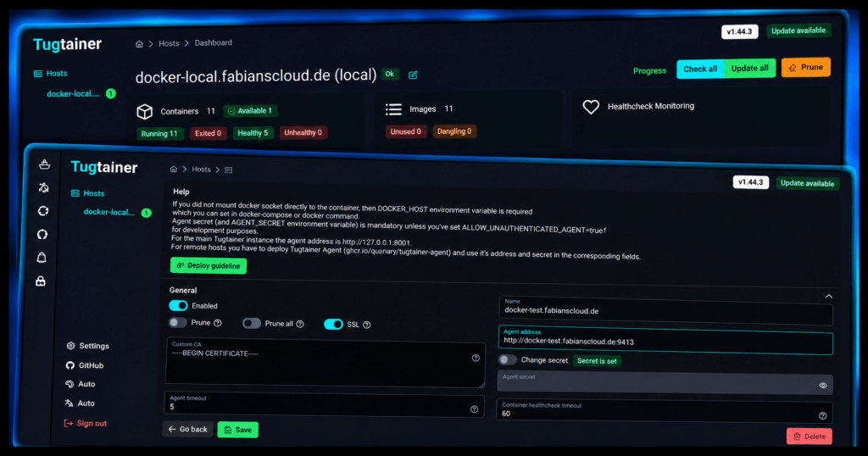The height and width of the screenshot is (456, 868).
Task: Click the help icon in the Agent timeout field
Action: (x=475, y=409)
